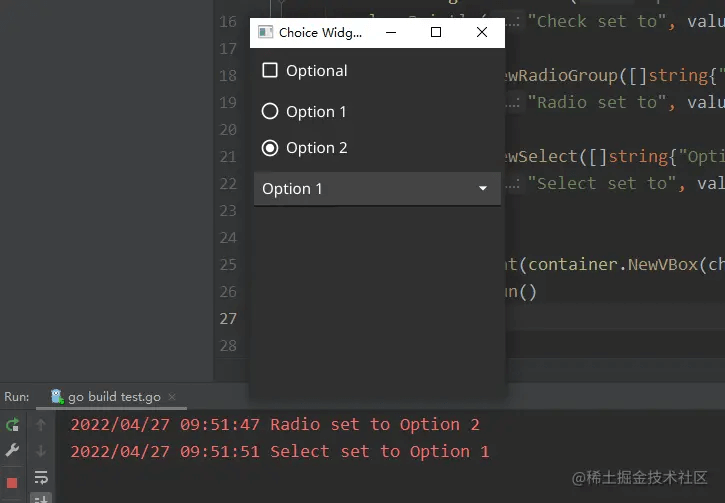Maximize the Choice Widgets window
The width and height of the screenshot is (725, 503).
(x=436, y=32)
